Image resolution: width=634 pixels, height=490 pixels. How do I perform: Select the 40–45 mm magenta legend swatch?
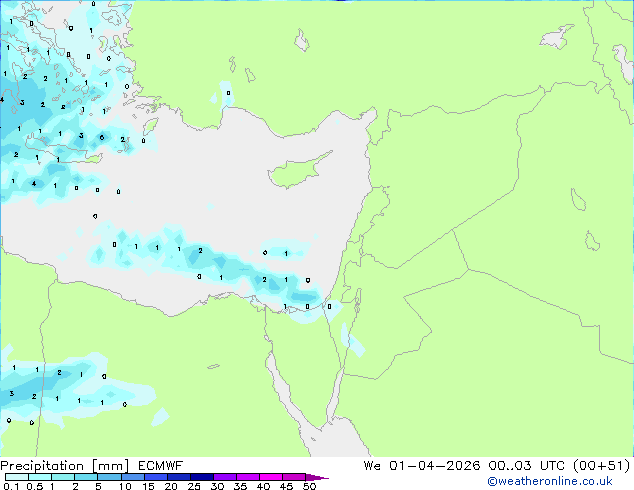tap(271, 477)
